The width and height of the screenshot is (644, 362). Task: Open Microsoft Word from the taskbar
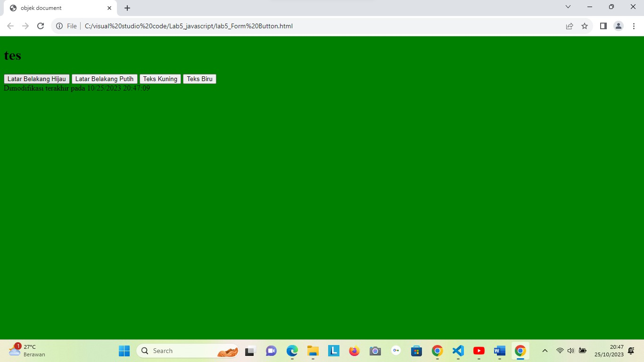(x=499, y=351)
